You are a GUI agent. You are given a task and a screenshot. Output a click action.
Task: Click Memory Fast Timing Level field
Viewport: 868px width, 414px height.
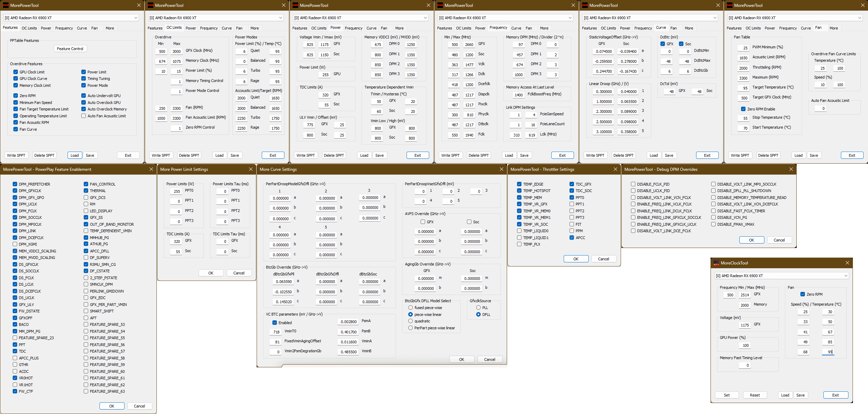745,365
